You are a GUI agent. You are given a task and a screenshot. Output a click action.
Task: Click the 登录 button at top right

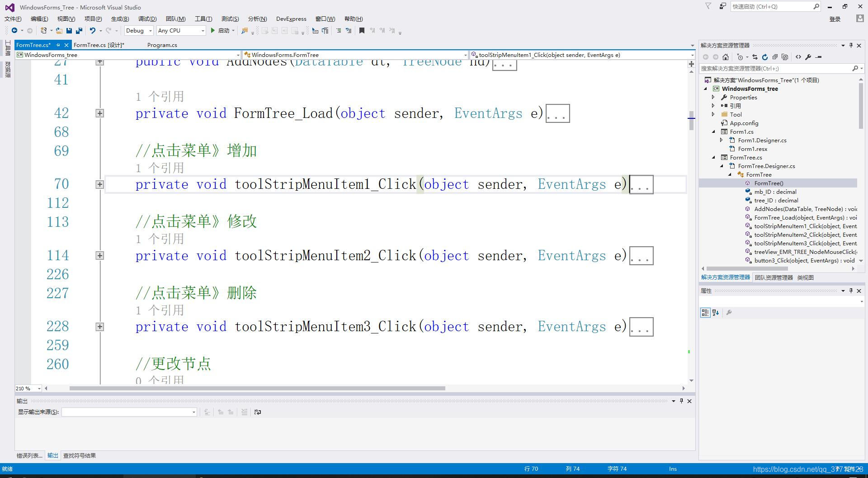tap(835, 19)
